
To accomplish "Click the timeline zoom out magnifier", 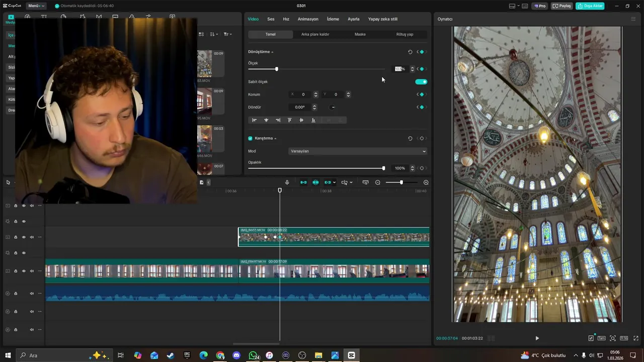I will click(378, 183).
